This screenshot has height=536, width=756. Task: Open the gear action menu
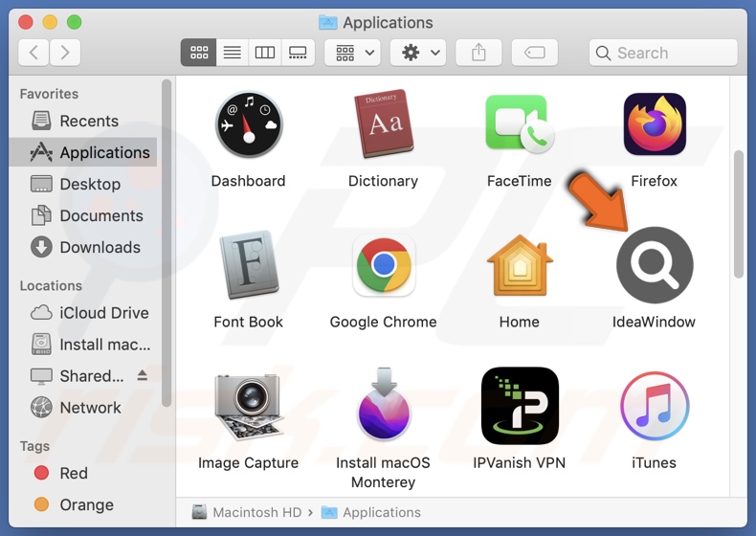[x=418, y=52]
